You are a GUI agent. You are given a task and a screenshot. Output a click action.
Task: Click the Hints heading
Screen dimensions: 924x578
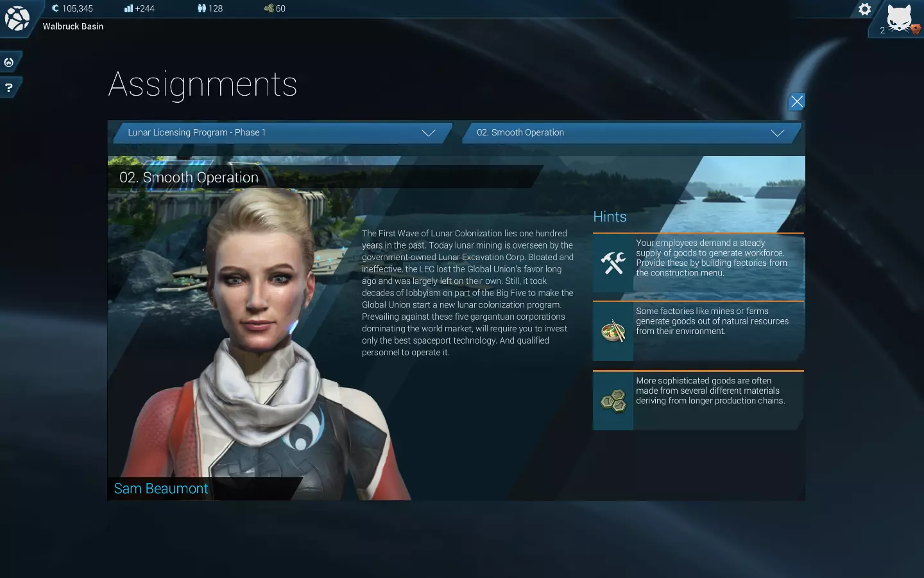610,217
